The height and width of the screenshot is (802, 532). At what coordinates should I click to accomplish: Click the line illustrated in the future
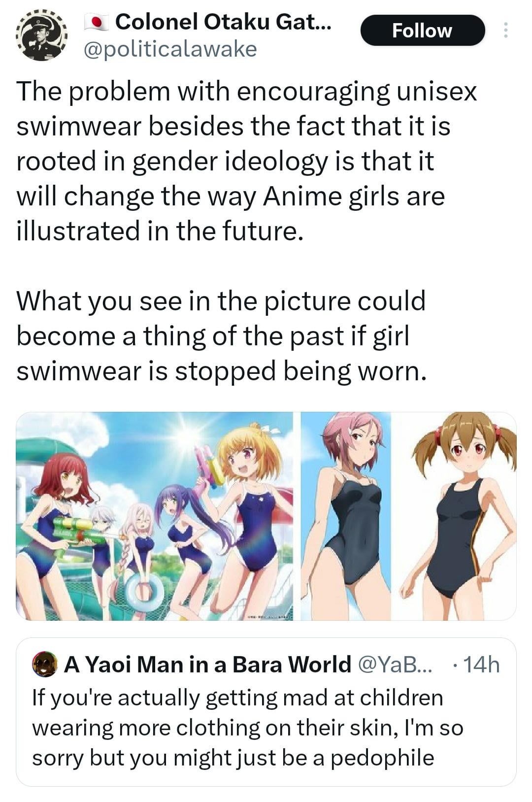pyautogui.click(x=160, y=231)
